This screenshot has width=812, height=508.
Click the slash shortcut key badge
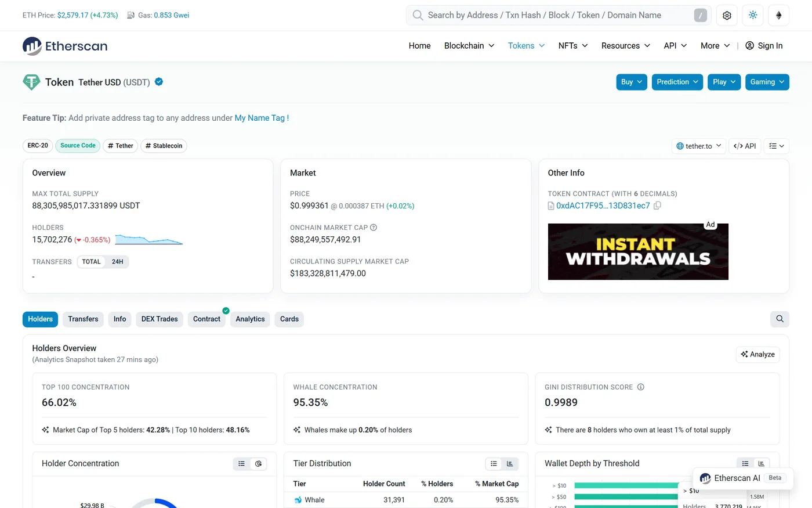(701, 16)
